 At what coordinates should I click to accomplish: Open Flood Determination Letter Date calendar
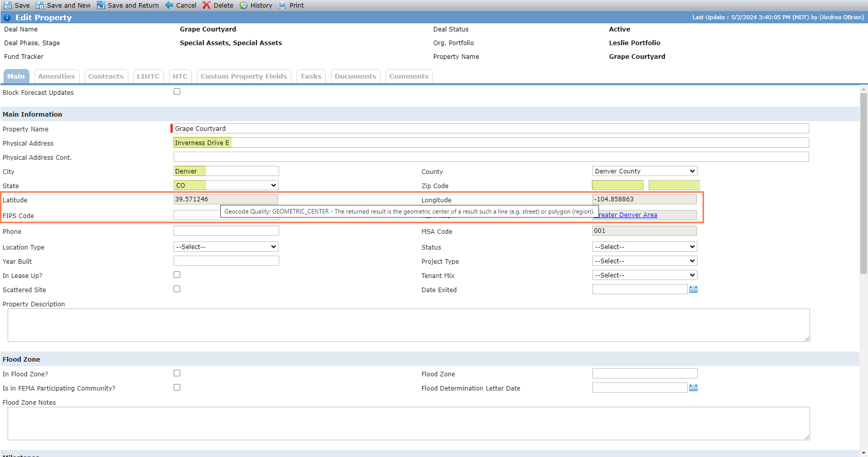pos(693,388)
